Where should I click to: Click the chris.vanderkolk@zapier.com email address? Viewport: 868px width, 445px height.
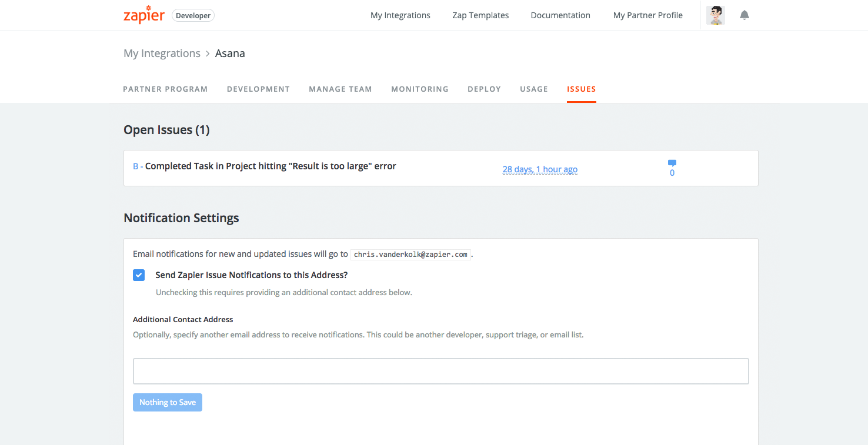(410, 255)
